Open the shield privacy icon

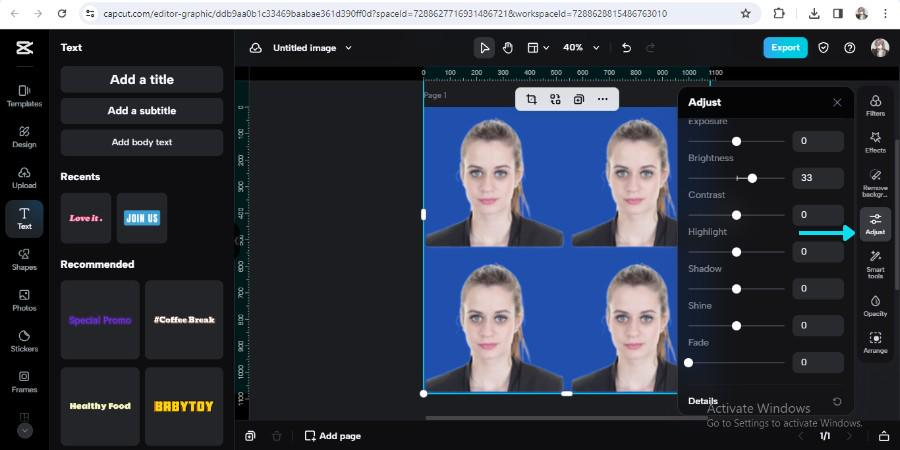click(823, 48)
